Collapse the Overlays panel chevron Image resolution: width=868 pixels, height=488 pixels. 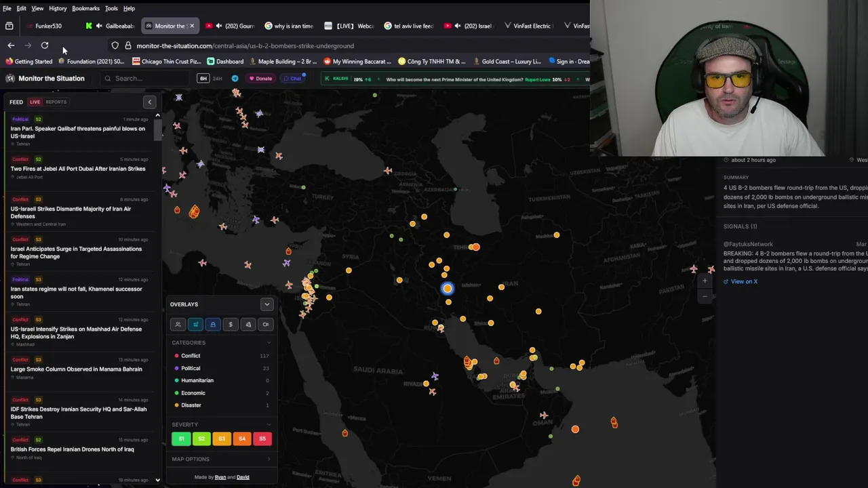click(267, 304)
